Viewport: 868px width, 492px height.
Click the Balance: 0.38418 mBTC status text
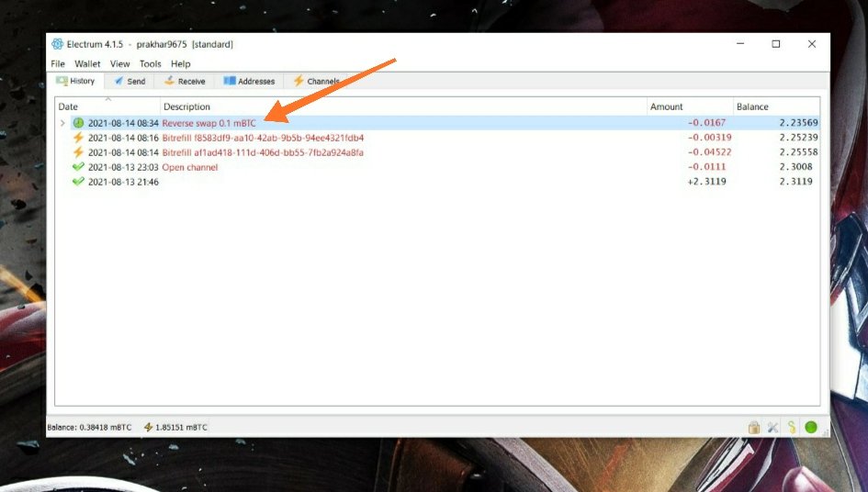click(90, 427)
